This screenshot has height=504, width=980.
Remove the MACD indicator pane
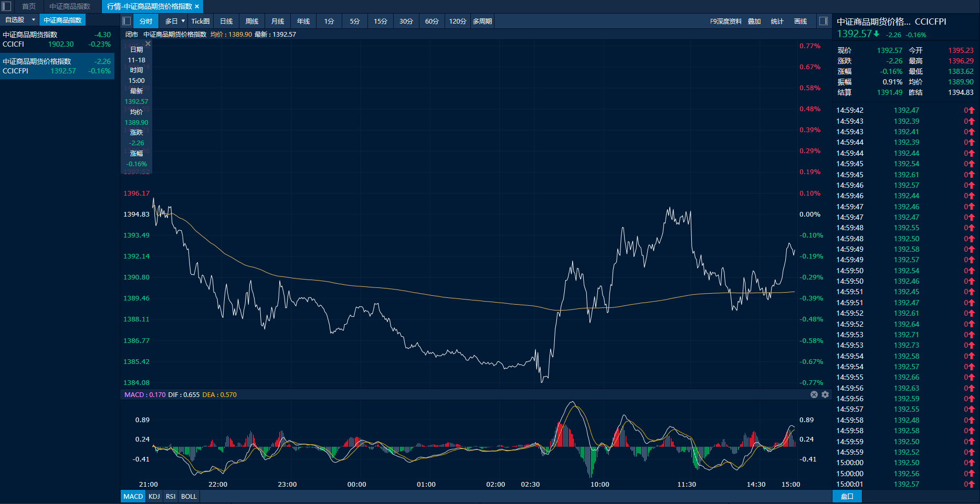(814, 394)
